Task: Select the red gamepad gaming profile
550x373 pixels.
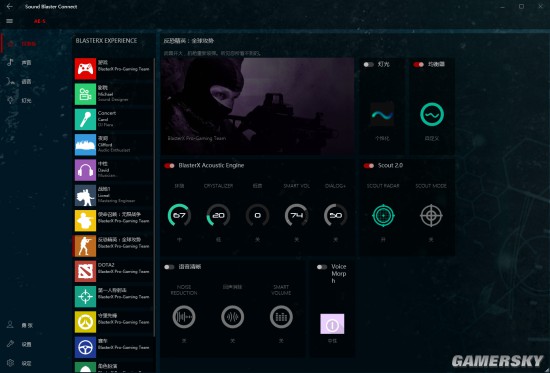Action: pos(113,69)
